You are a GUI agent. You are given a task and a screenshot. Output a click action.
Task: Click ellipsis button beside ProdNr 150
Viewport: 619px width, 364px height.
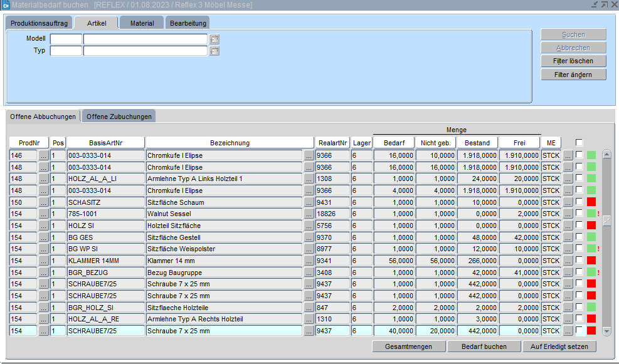coord(43,202)
